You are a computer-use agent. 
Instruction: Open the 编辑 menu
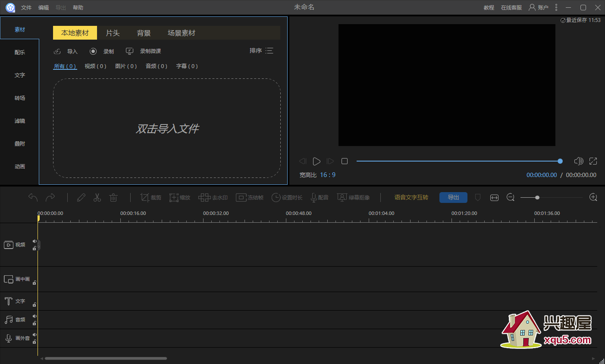(x=44, y=7)
